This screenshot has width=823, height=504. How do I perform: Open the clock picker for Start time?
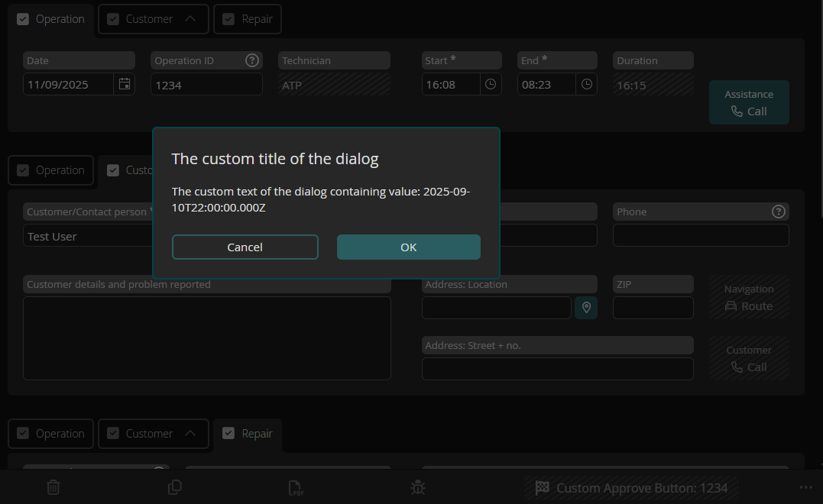click(x=491, y=84)
